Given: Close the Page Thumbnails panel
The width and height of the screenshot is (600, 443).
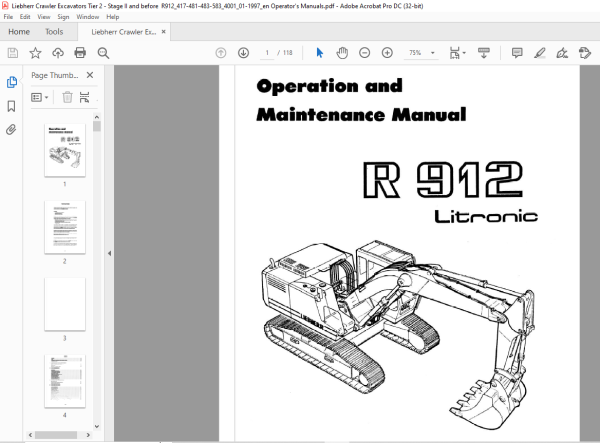Looking at the screenshot, I should [x=90, y=75].
